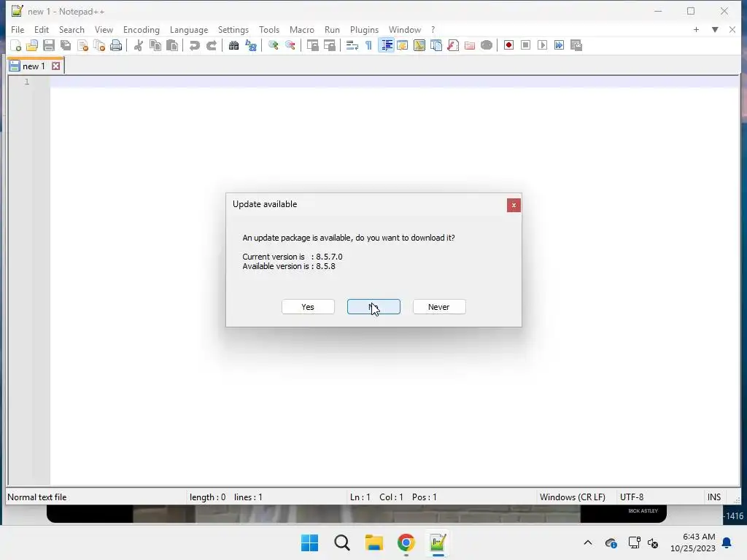Click Save Current Recorded Macro icon

click(576, 45)
